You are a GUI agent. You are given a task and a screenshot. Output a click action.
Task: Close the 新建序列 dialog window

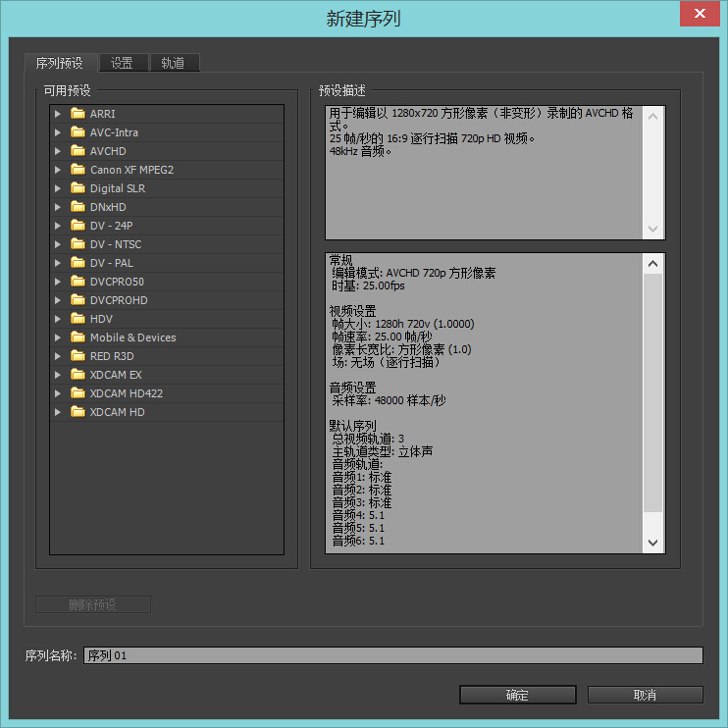pyautogui.click(x=698, y=15)
